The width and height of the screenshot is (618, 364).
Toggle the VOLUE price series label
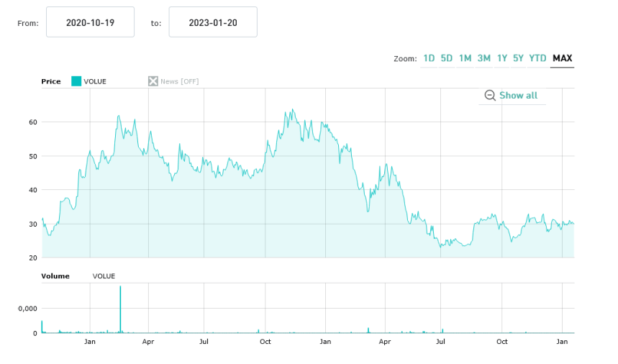pyautogui.click(x=95, y=81)
